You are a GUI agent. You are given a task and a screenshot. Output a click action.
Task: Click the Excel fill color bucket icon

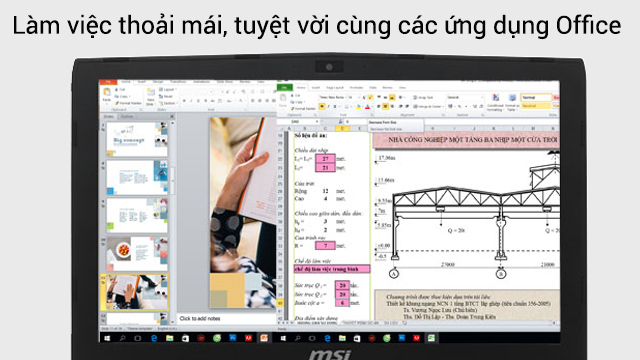pyautogui.click(x=358, y=107)
